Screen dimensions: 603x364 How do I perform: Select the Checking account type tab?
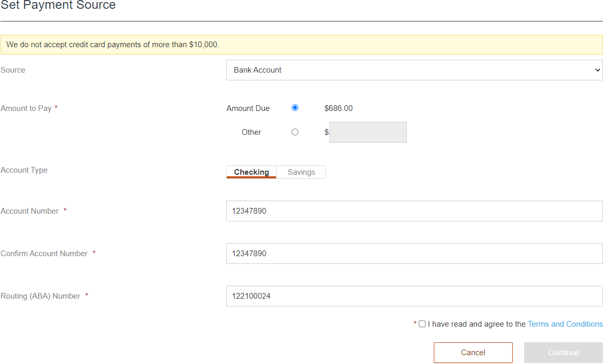pyautogui.click(x=251, y=172)
